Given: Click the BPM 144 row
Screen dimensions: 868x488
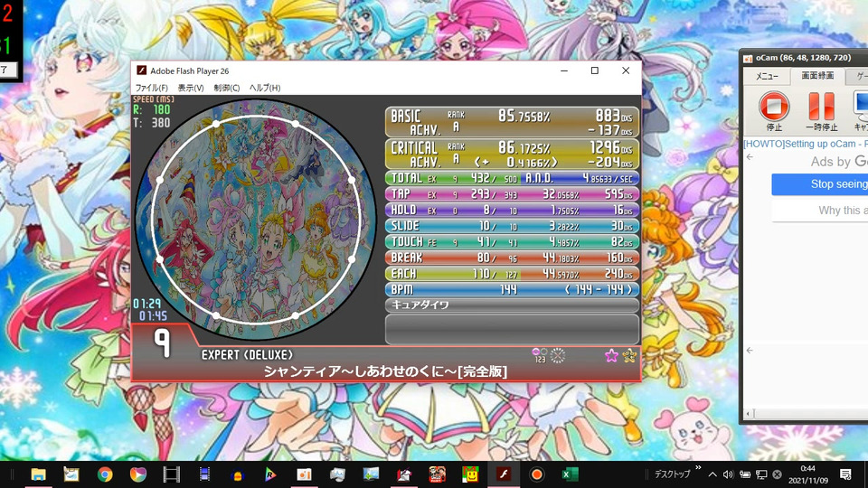Looking at the screenshot, I should [x=512, y=289].
